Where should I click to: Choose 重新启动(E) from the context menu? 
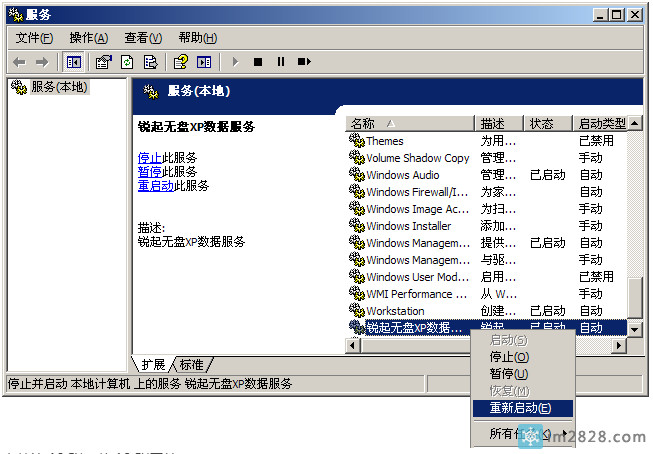coord(520,408)
